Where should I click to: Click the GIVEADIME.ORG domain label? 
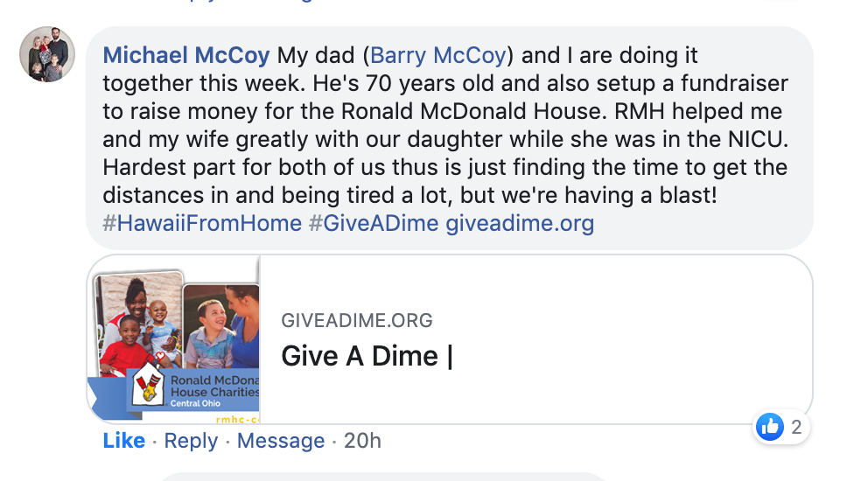tap(357, 321)
